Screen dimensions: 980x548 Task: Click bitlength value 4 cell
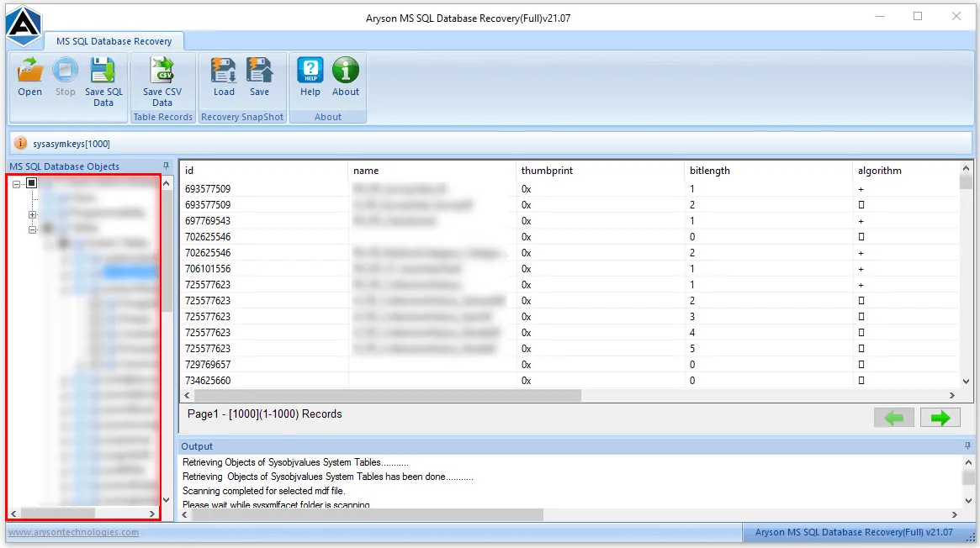click(768, 333)
